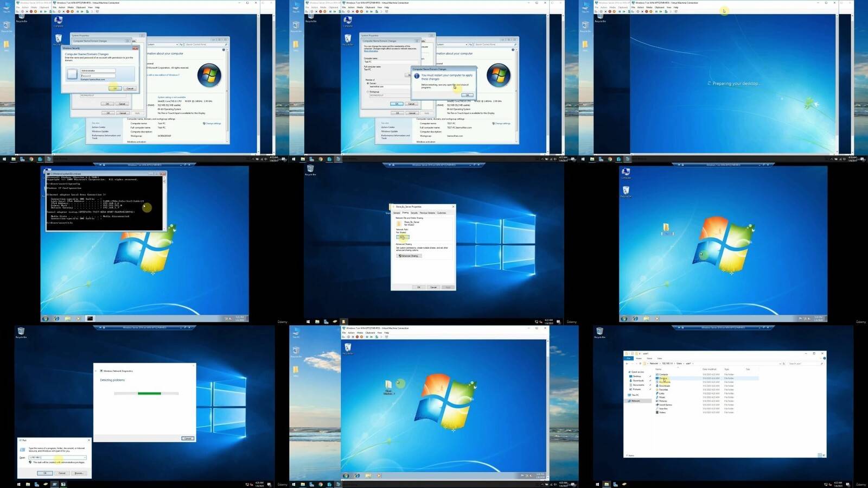Select the Links folder in user1 file list
This screenshot has width=868, height=488.
[x=660, y=393]
